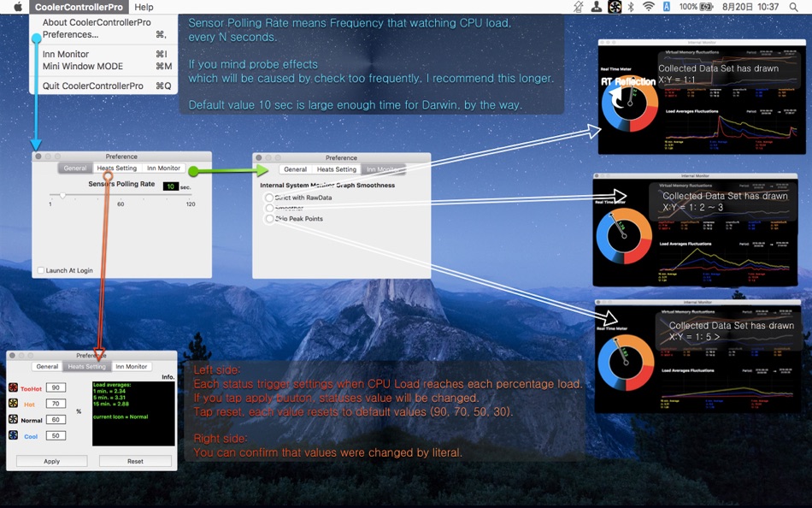
Task: Click the user silhouette menu bar icon
Action: tap(597, 7)
